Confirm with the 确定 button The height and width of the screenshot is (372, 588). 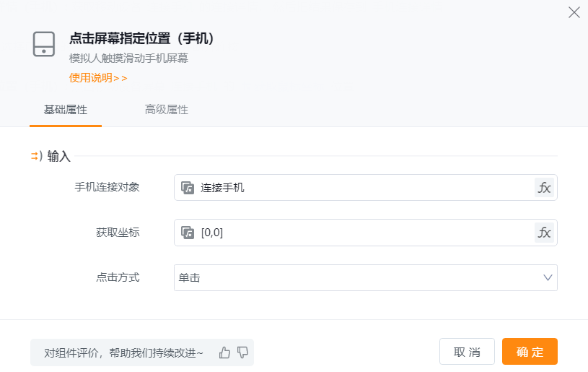point(530,352)
